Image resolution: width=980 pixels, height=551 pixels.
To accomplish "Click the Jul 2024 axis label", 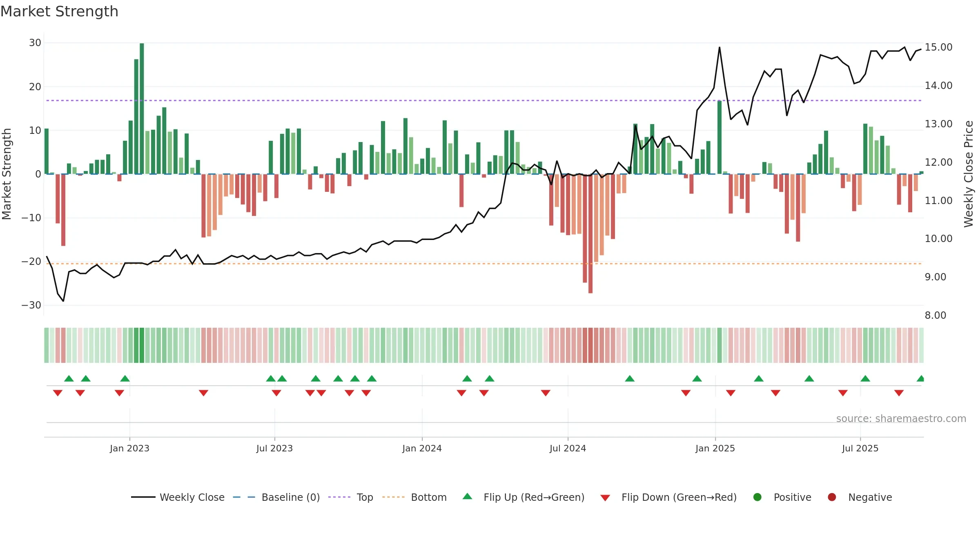I will [x=568, y=448].
